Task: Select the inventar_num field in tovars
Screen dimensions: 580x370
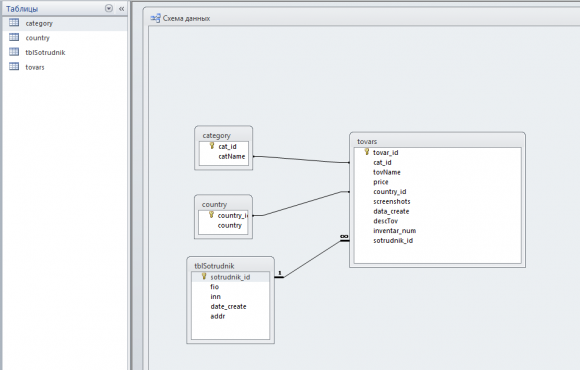Action: (395, 231)
